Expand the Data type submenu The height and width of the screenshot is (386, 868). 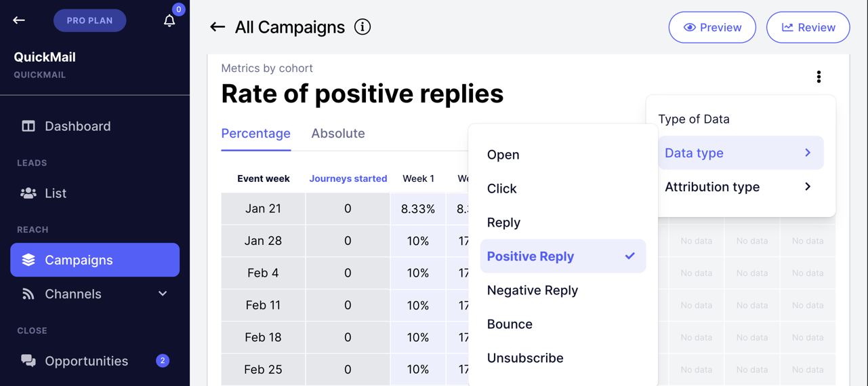click(x=740, y=153)
